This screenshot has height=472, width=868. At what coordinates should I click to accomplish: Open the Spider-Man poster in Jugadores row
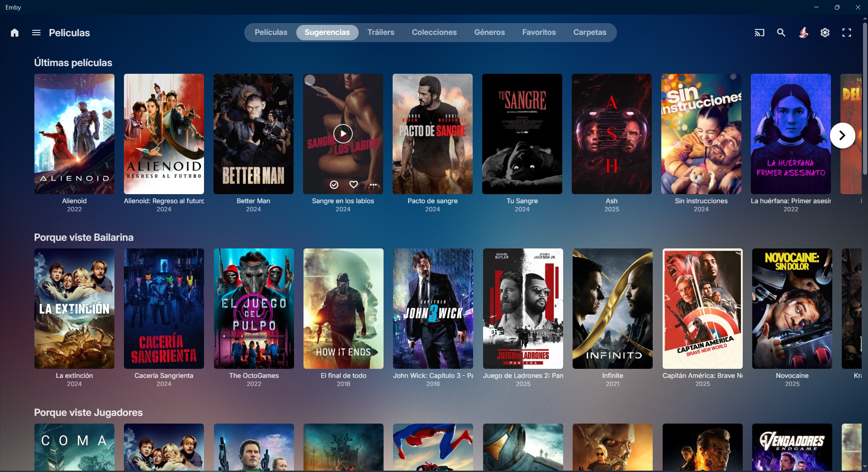433,447
